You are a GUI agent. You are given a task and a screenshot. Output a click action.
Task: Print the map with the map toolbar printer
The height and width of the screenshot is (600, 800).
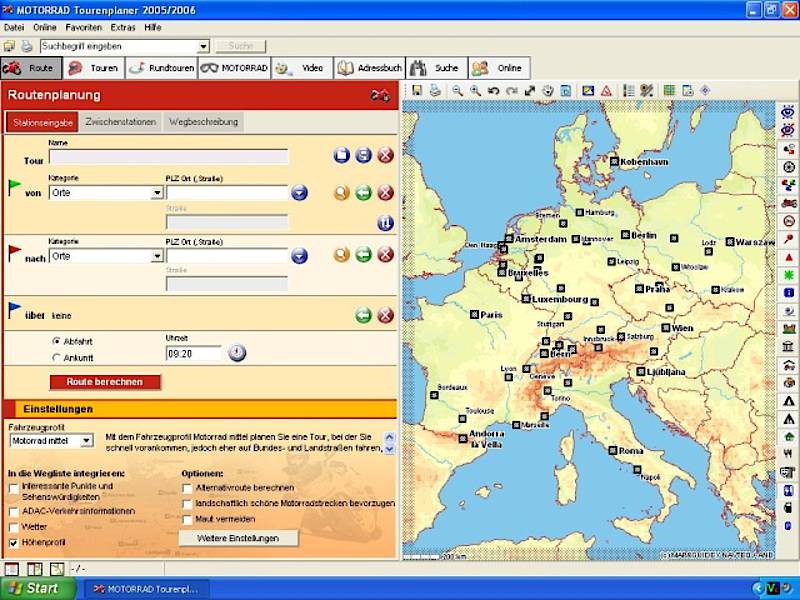coord(435,91)
